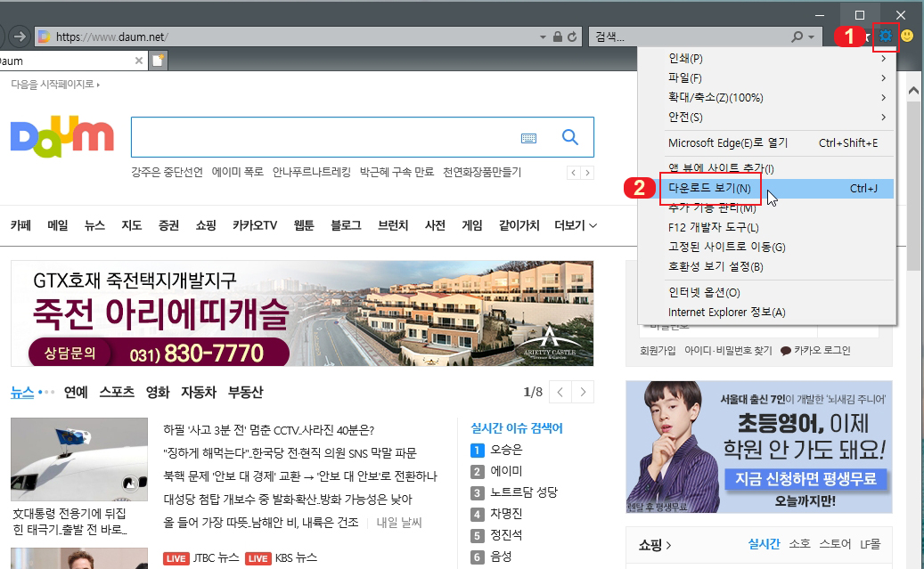The height and width of the screenshot is (569, 924).
Task: Open headline 하필 '사고 3분 전' 멈춘 CCTV
Action: coord(269,430)
